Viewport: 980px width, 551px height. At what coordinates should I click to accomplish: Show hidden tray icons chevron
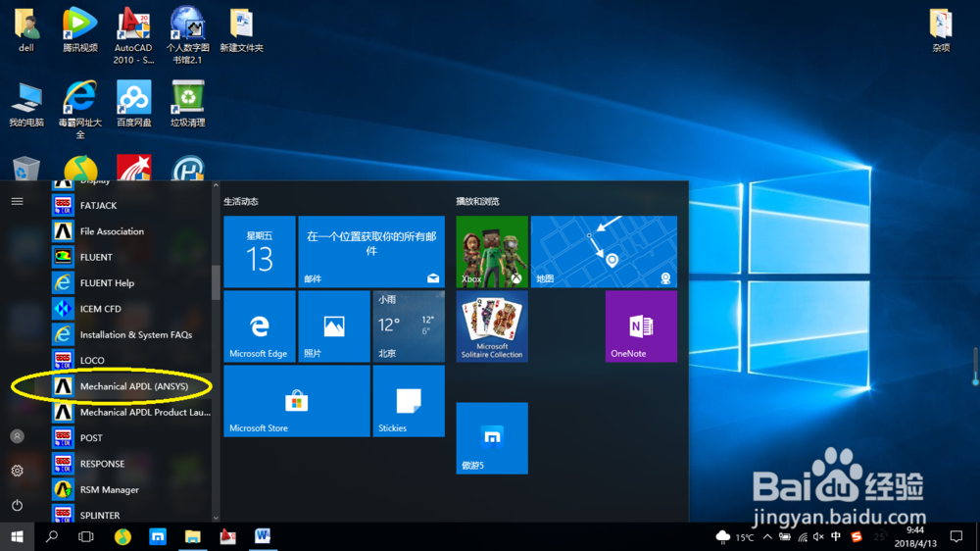(x=767, y=536)
